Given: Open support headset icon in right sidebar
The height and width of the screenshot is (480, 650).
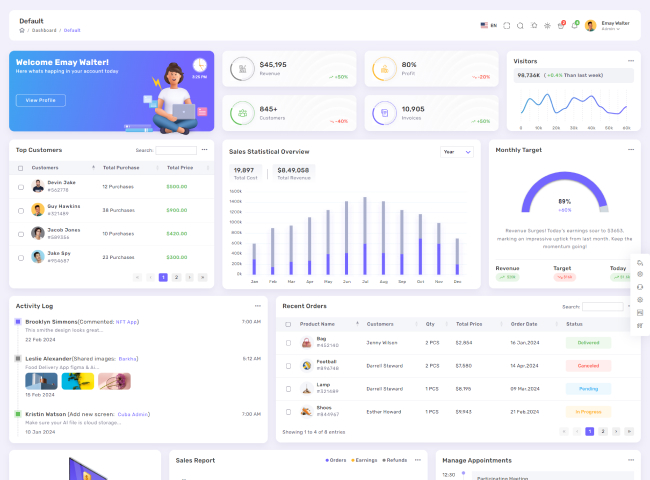Looking at the screenshot, I should click(639, 287).
